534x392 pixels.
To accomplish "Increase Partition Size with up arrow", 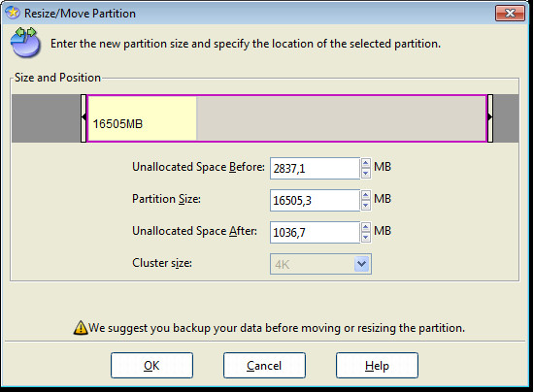I will [x=366, y=195].
